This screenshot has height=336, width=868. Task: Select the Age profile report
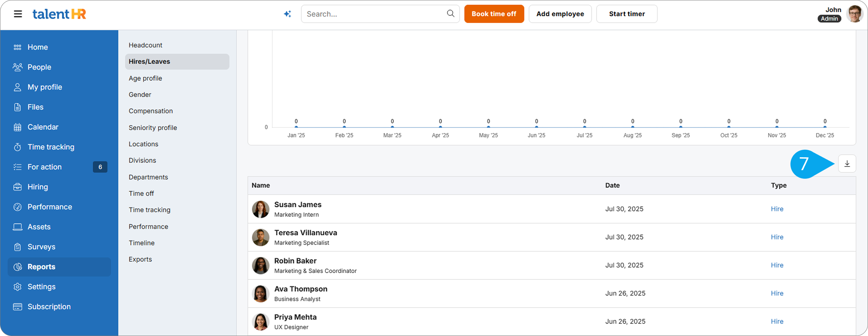pos(145,78)
